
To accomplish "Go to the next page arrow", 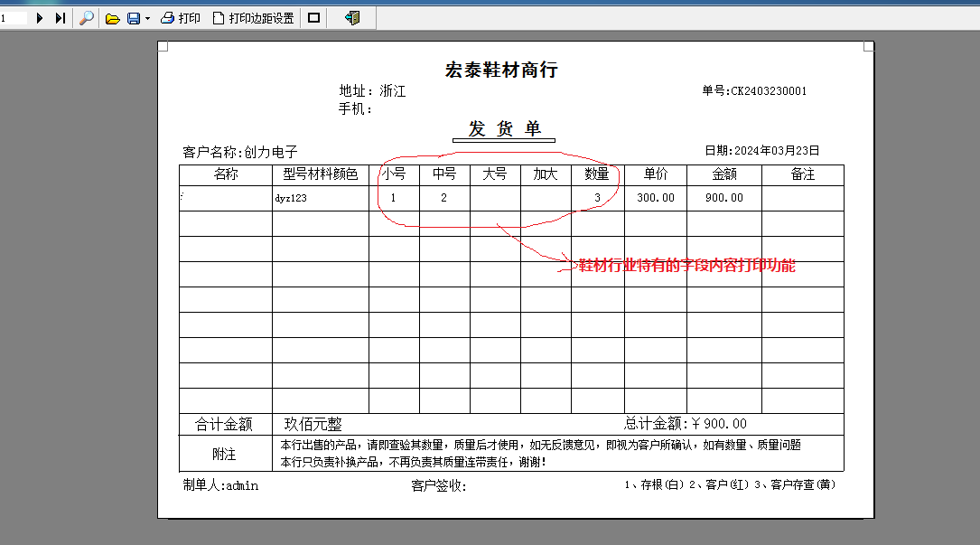I will (x=40, y=18).
